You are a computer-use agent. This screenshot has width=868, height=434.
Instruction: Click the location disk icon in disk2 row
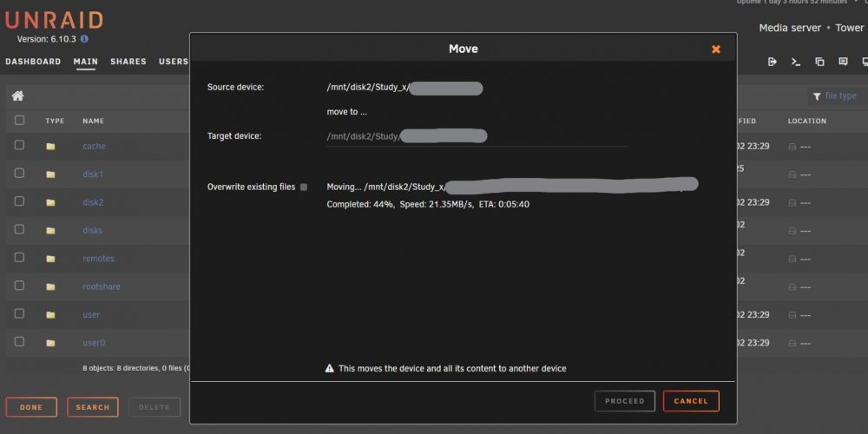point(792,202)
